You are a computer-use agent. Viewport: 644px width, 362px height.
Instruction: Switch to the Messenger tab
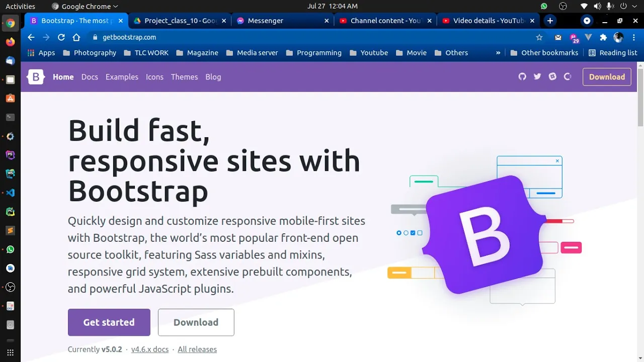pyautogui.click(x=282, y=21)
